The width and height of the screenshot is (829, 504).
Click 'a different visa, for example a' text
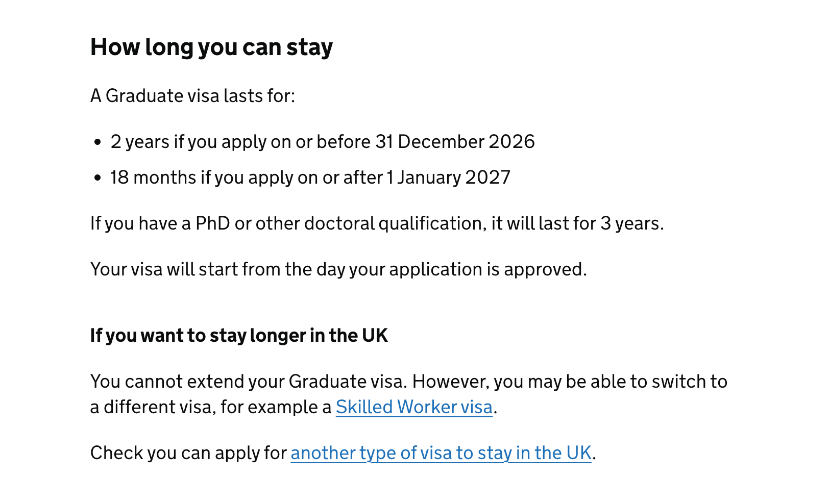click(211, 407)
